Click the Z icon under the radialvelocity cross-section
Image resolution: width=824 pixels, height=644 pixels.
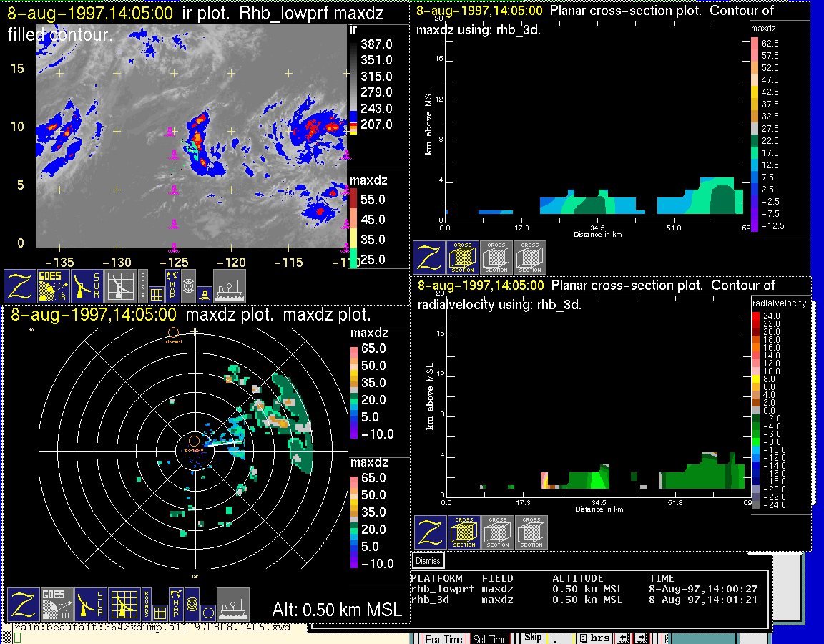tap(430, 532)
